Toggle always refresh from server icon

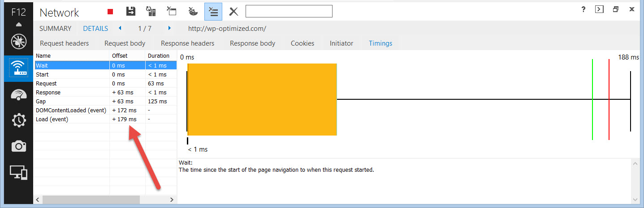pos(151,12)
